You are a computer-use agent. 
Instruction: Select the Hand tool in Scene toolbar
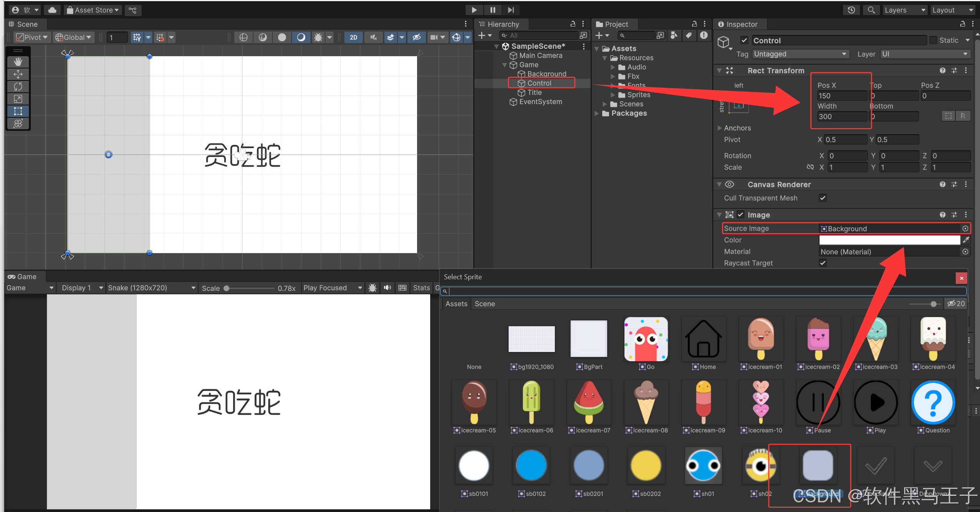18,62
